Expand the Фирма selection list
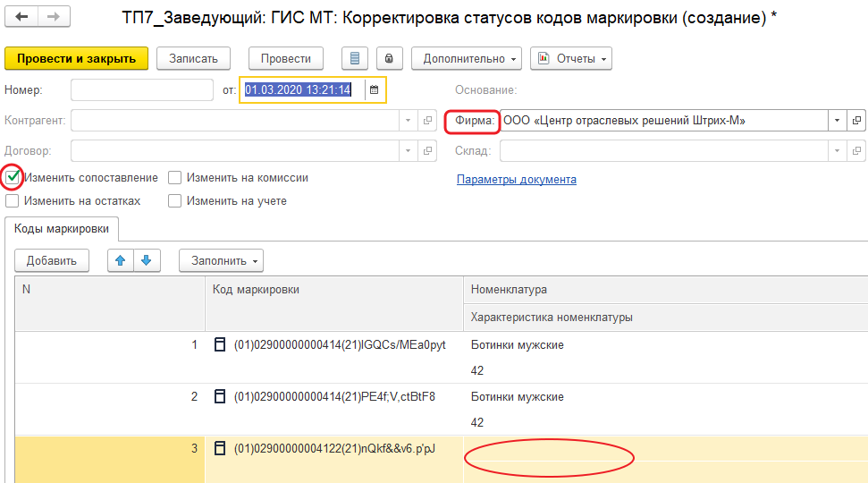This screenshot has height=483, width=868. (x=837, y=120)
